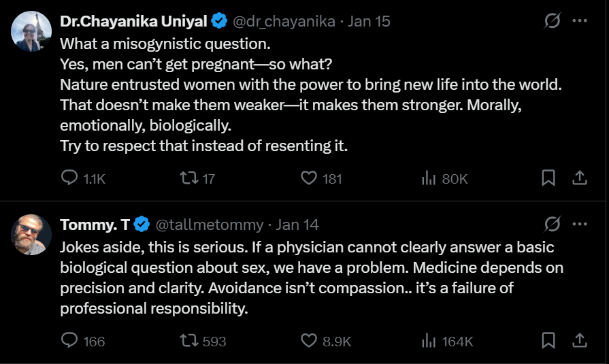
Task: Open the @dr_chayanika handle link
Action: pos(284,21)
